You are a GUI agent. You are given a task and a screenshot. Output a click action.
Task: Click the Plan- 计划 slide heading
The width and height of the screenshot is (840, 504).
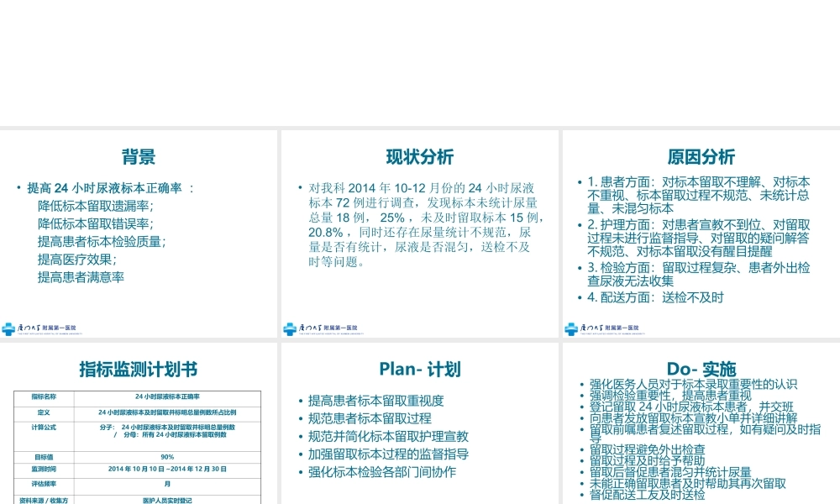coord(418,369)
